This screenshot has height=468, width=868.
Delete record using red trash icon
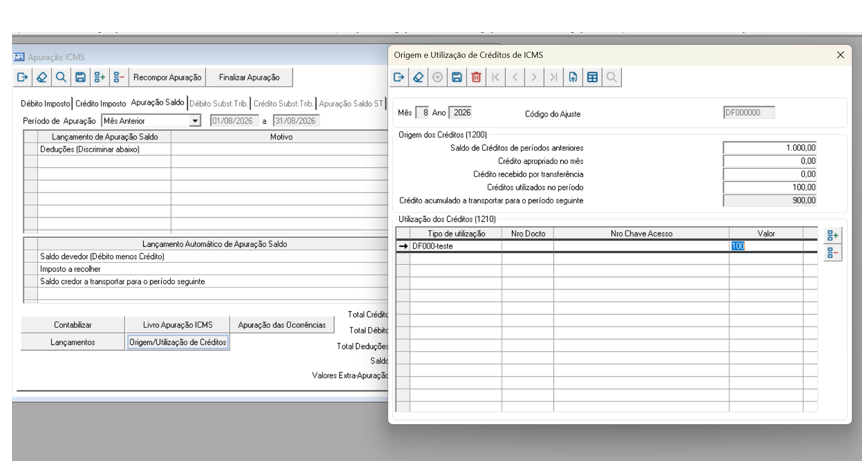pos(476,78)
